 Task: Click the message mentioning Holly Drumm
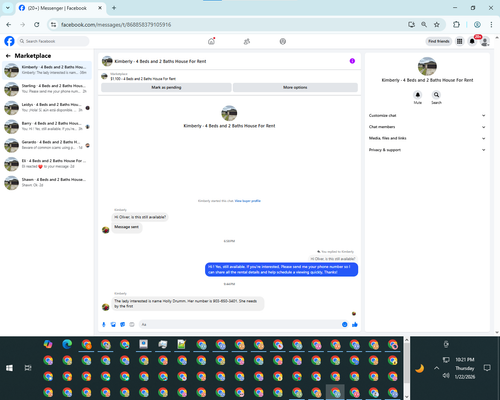188,304
